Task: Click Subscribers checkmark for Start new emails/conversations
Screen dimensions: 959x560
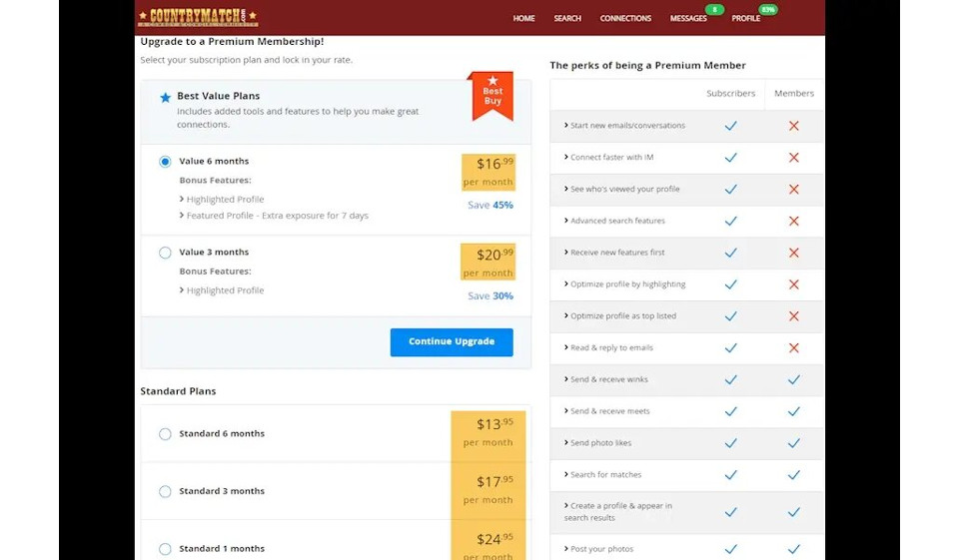Action: click(730, 126)
